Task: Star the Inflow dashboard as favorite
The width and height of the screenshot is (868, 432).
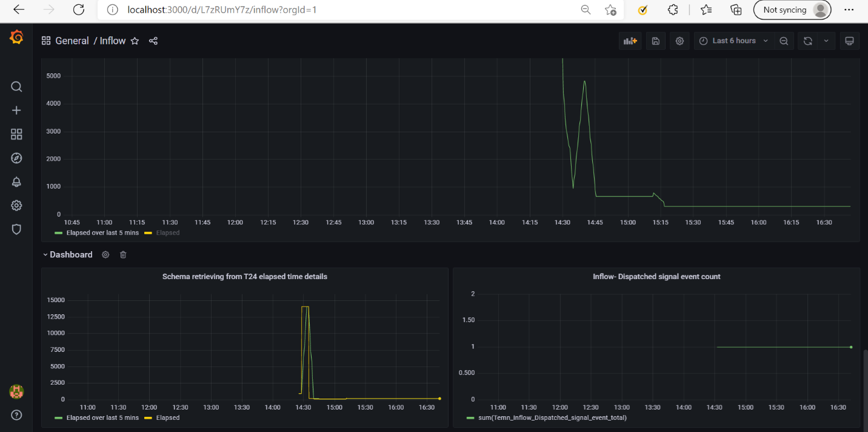Action: [x=135, y=41]
